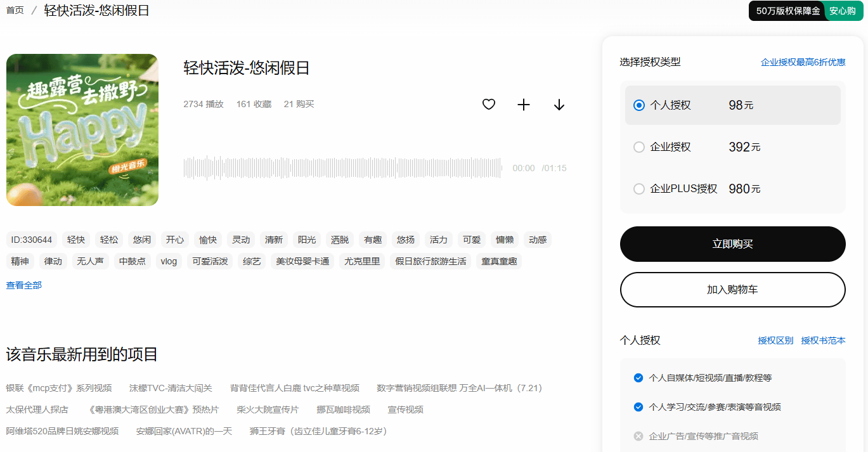Click the 灵动 tag
The width and height of the screenshot is (868, 452).
pyautogui.click(x=241, y=240)
